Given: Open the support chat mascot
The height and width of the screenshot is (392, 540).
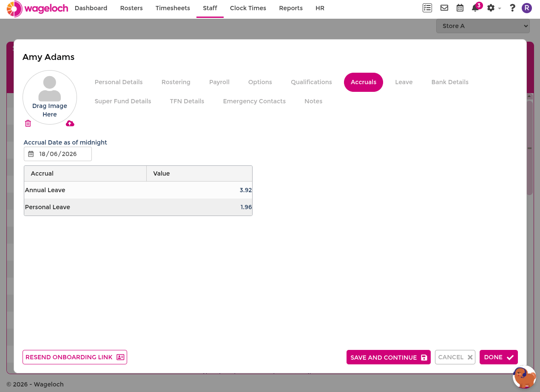Looking at the screenshot, I should 524,377.
